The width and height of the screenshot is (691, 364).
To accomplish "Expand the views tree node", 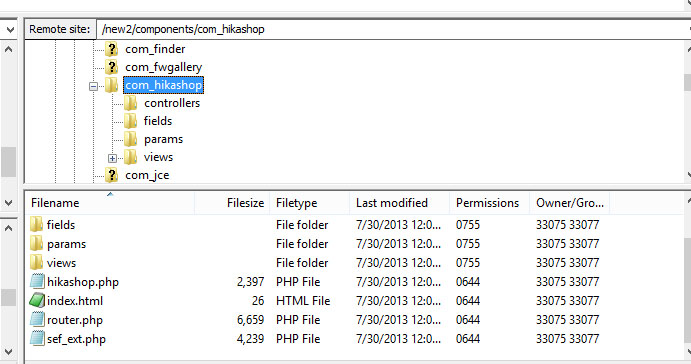I will 112,158.
